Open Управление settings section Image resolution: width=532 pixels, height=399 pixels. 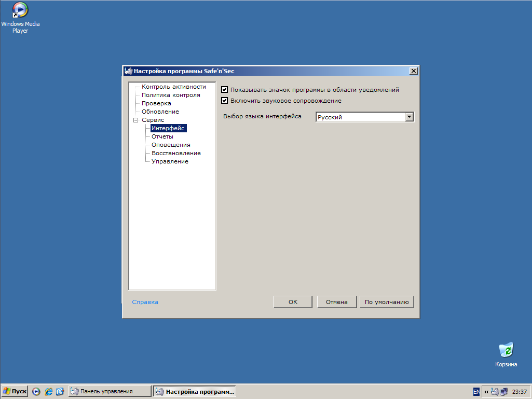pyautogui.click(x=170, y=161)
